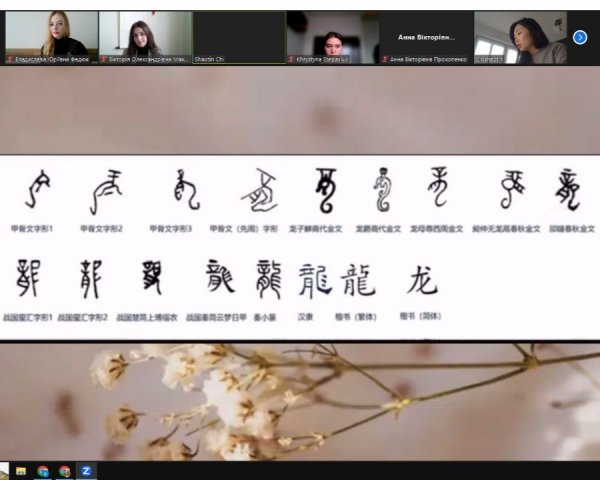Viewport: 600px width, 480px height.
Task: Open the first Chrome icon in taskbar
Action: point(43,471)
